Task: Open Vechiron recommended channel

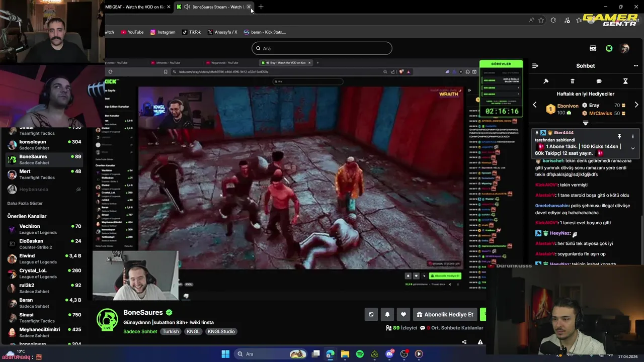Action: coord(44,229)
